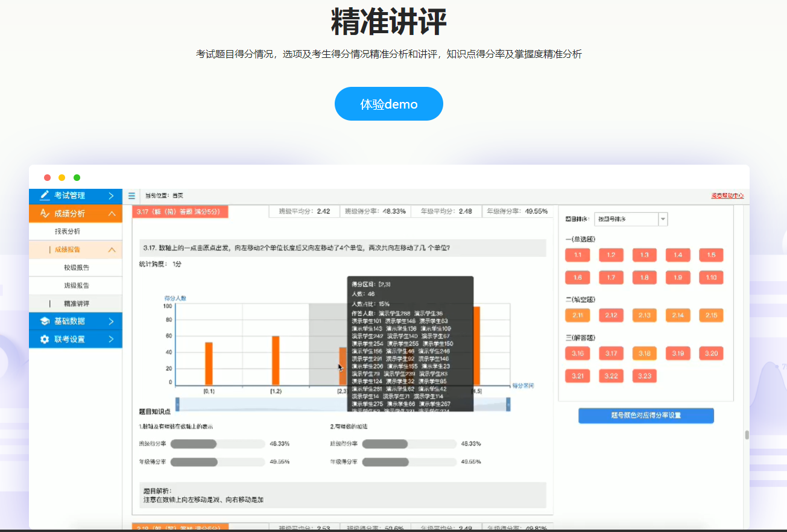787x532 pixels.
Task: Collapse the 成绩分析 section chevron
Action: 112,214
